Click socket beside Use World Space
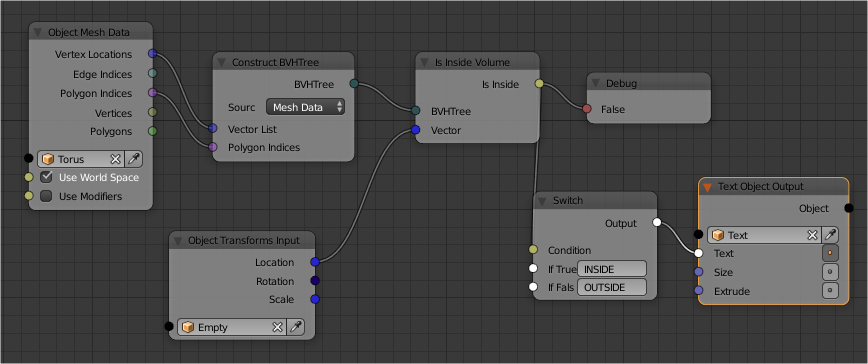 [29, 177]
